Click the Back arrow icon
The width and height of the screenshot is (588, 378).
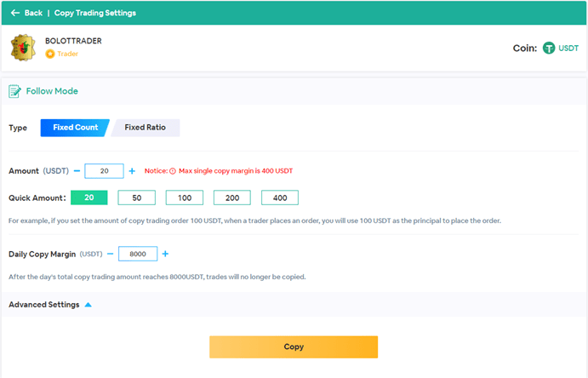15,13
